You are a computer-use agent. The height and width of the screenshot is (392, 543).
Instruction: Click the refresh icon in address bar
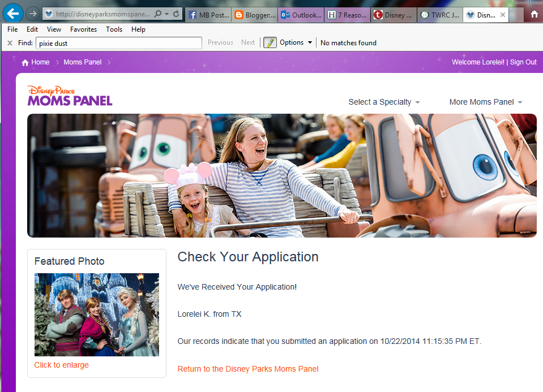click(176, 14)
